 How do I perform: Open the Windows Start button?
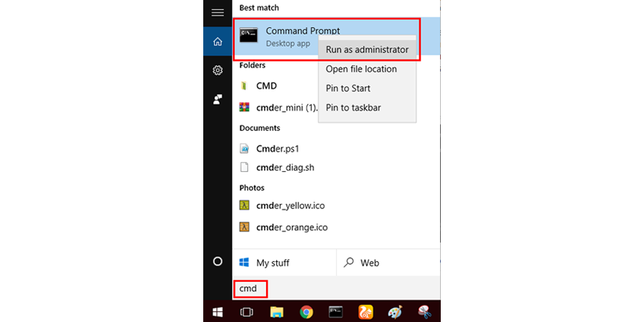[x=218, y=313]
